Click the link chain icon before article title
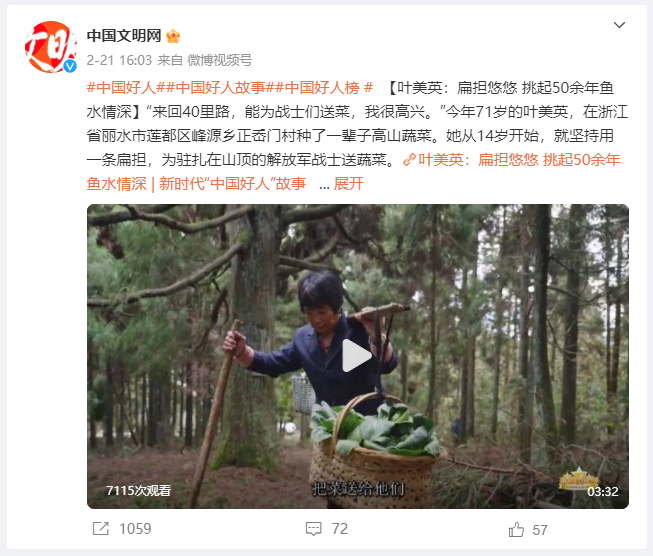 tap(409, 160)
